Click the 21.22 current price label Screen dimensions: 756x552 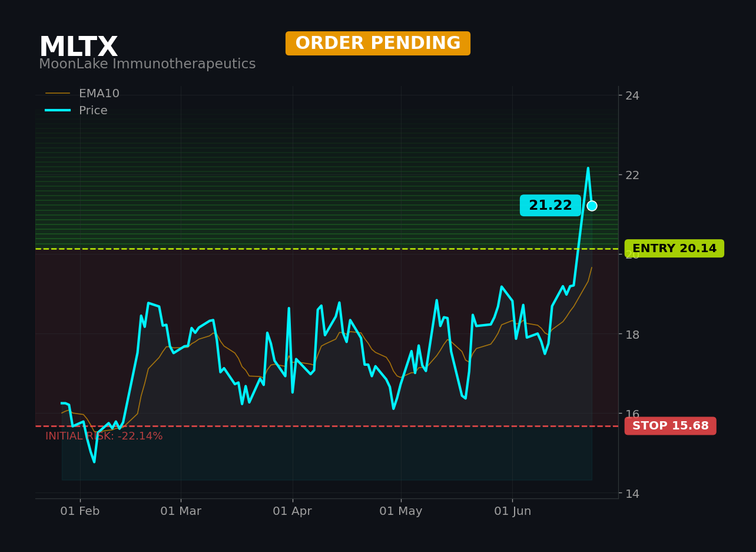point(551,206)
